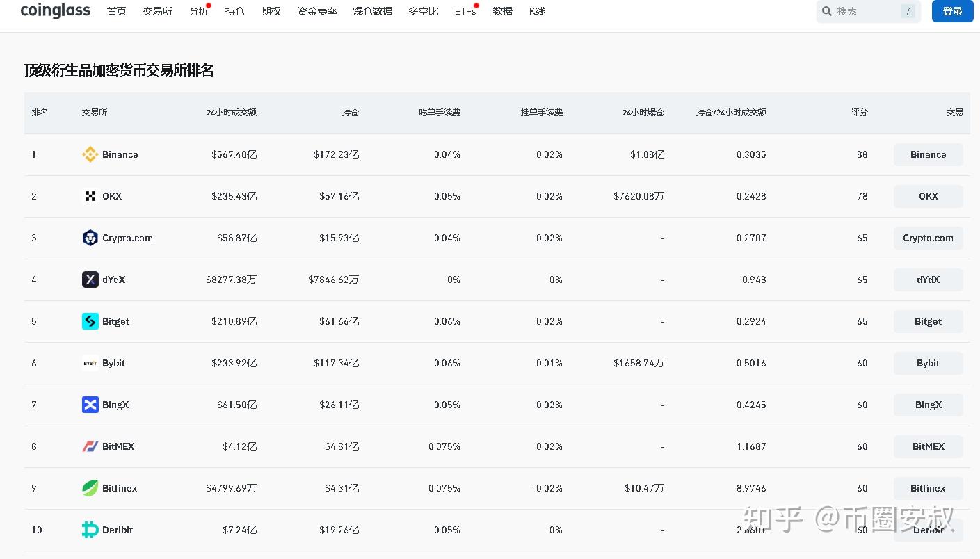
Task: Click the BingX exchange name link
Action: [x=115, y=405]
